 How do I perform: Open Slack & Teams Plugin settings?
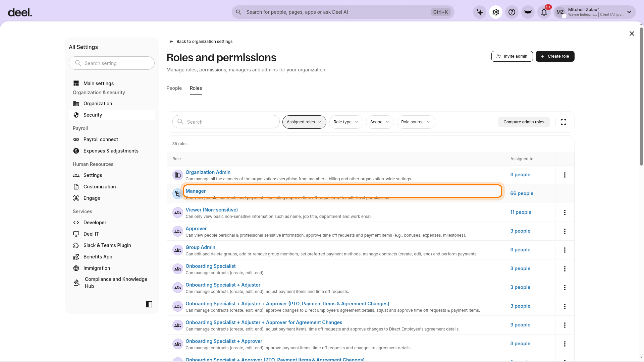click(x=112, y=245)
